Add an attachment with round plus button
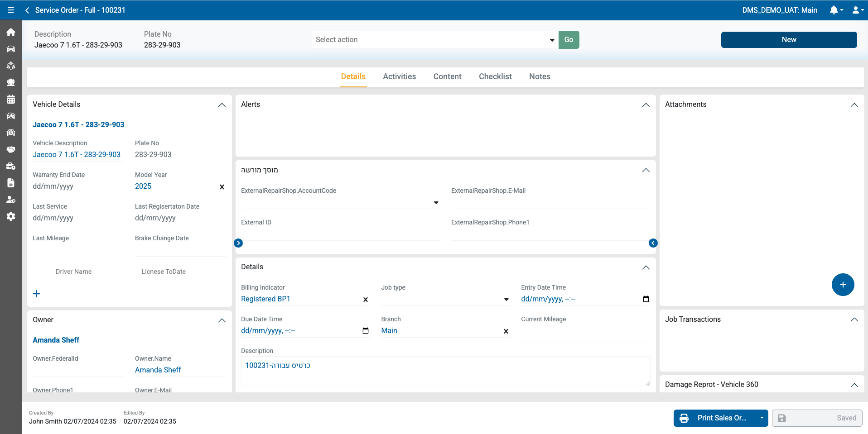 click(x=843, y=285)
